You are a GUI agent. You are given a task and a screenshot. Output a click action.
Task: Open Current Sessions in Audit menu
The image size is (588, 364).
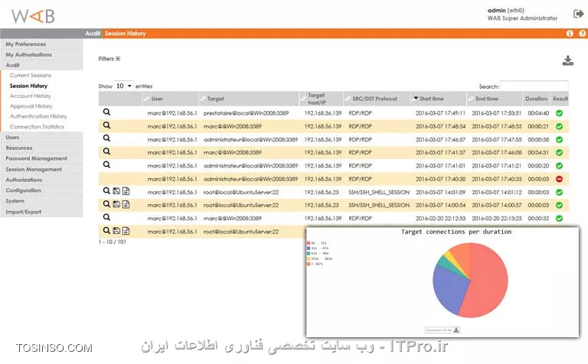pyautogui.click(x=31, y=76)
